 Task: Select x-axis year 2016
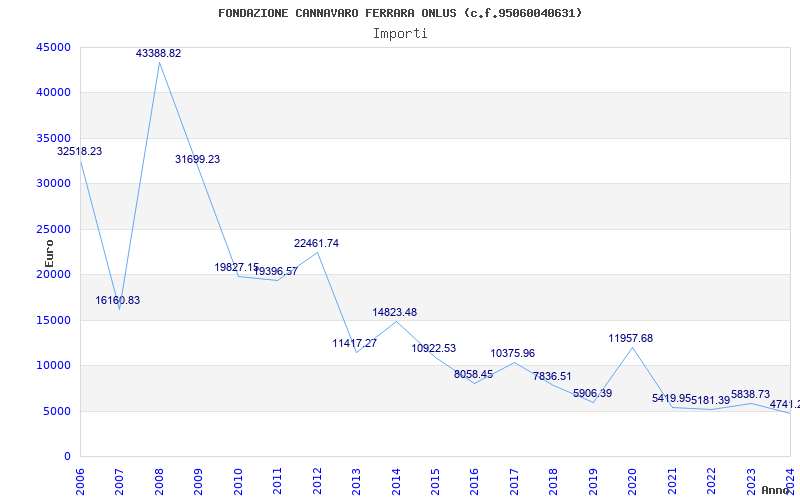pos(474,482)
